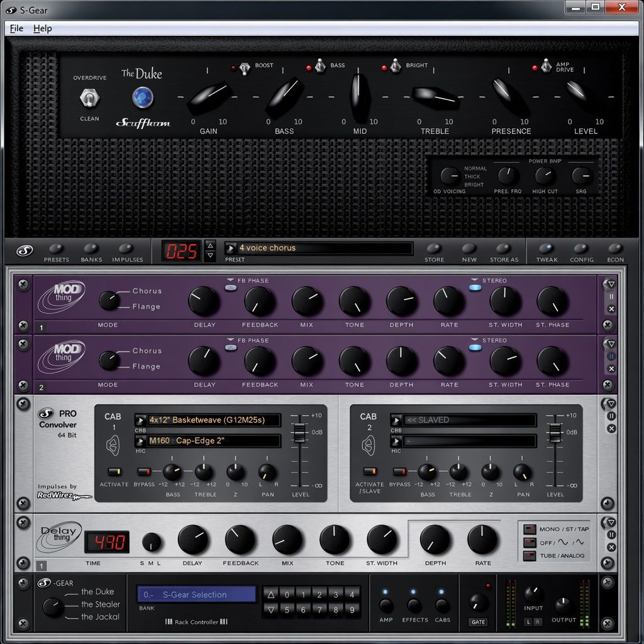Open the File menu
The height and width of the screenshot is (644, 644).
[x=16, y=28]
